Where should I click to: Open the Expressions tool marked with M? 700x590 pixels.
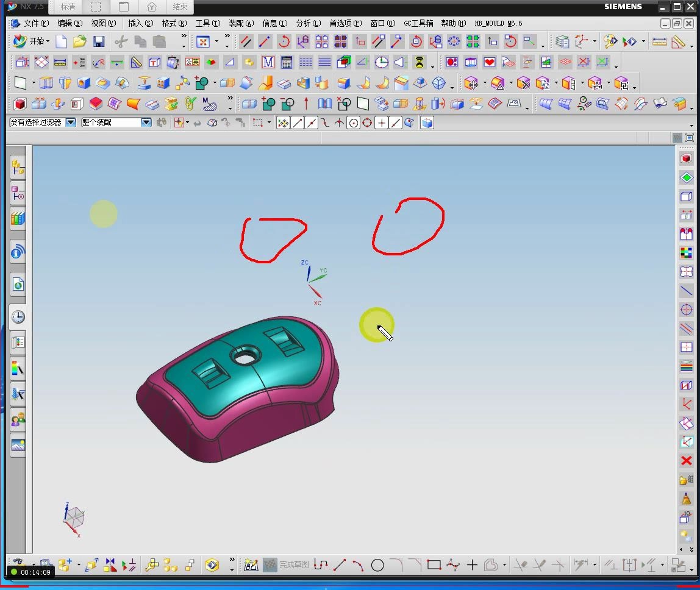tap(268, 62)
